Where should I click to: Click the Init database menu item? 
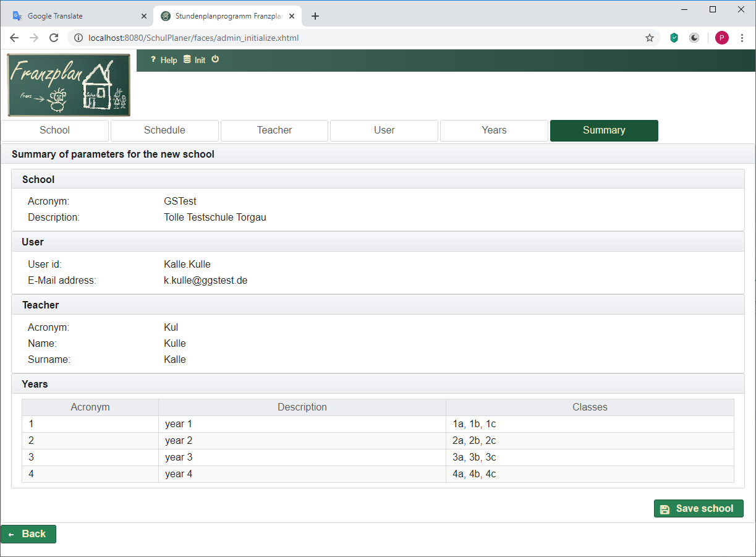195,60
